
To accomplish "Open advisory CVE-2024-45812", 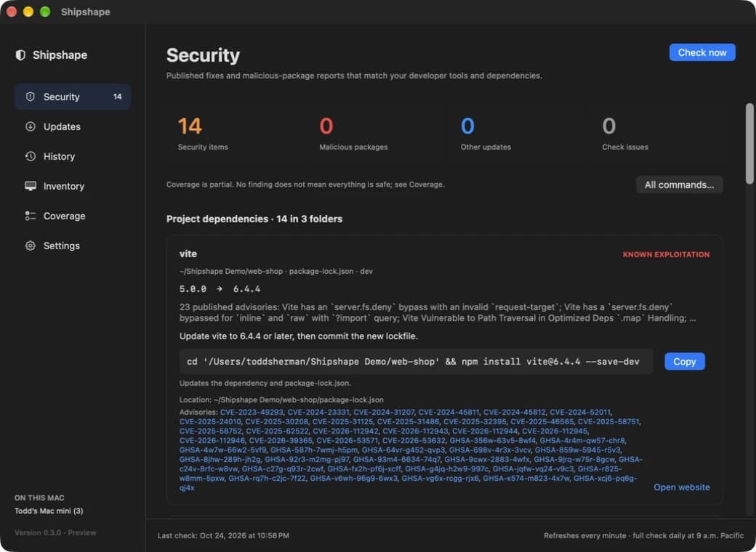I will [x=515, y=413].
